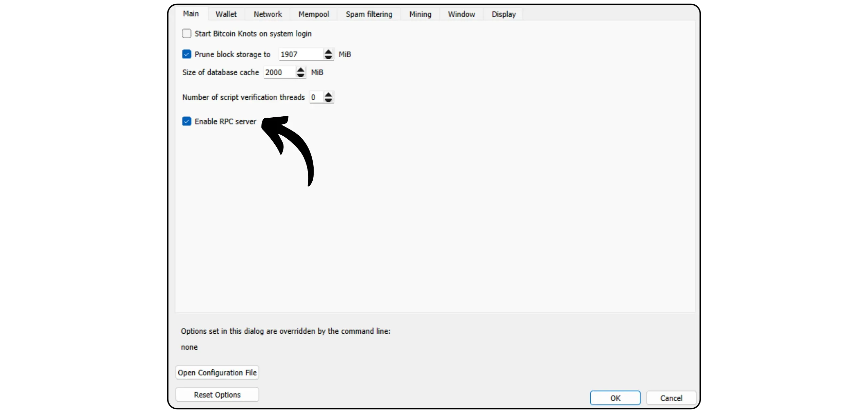Confirm settings with the OK button
This screenshot has height=413, width=868.
[x=615, y=398]
